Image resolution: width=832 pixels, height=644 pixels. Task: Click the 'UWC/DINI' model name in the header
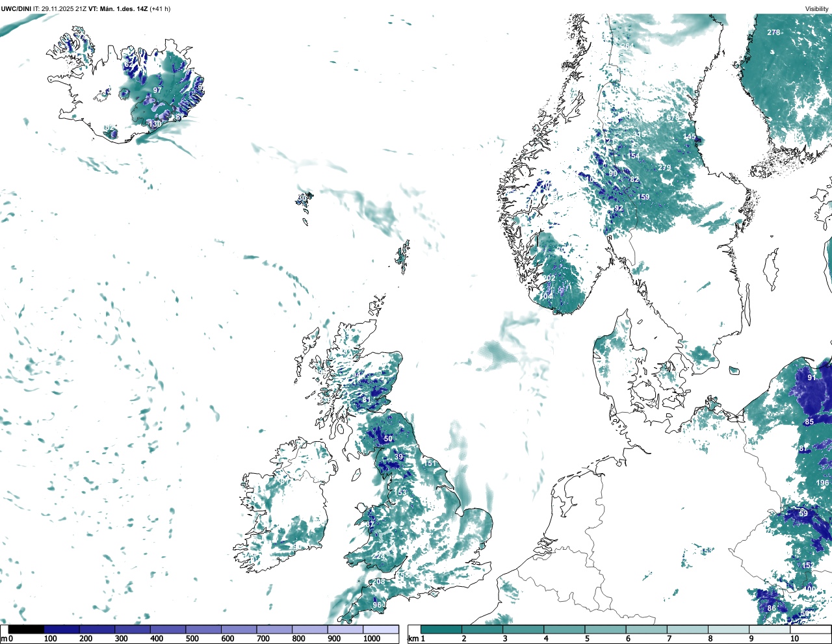pos(16,8)
